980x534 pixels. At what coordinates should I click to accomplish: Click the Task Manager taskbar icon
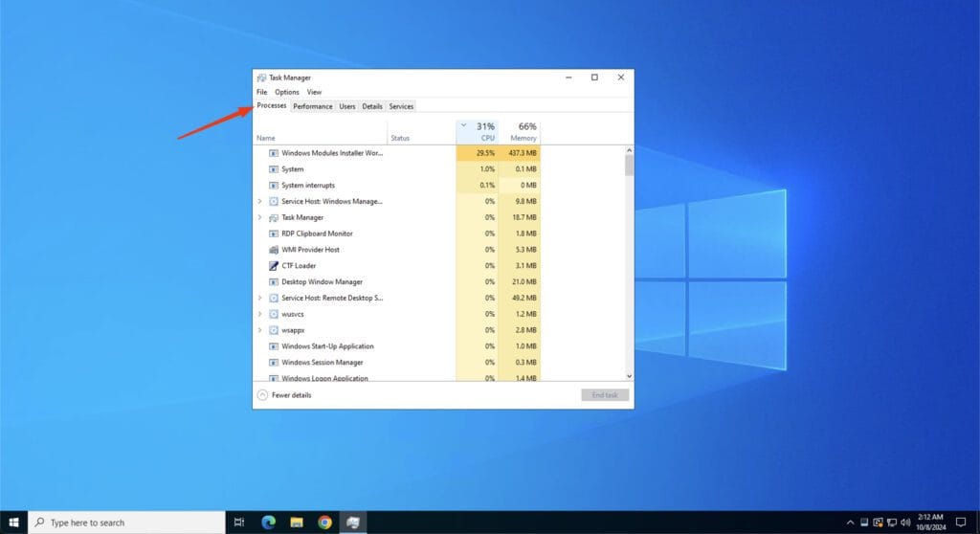(x=353, y=523)
